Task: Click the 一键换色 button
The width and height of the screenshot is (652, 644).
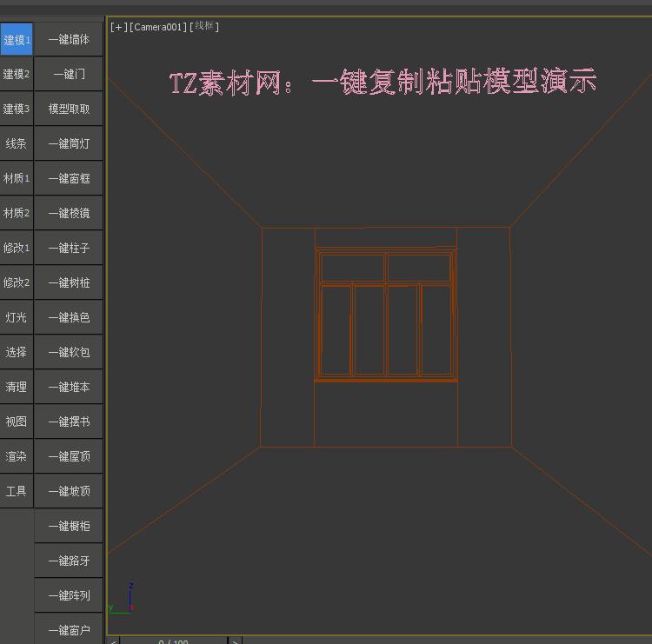Action: tap(69, 317)
